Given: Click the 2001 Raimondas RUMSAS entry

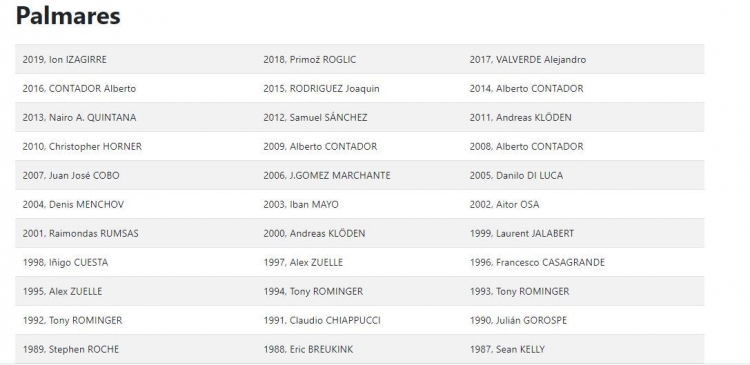Looking at the screenshot, I should 80,233.
